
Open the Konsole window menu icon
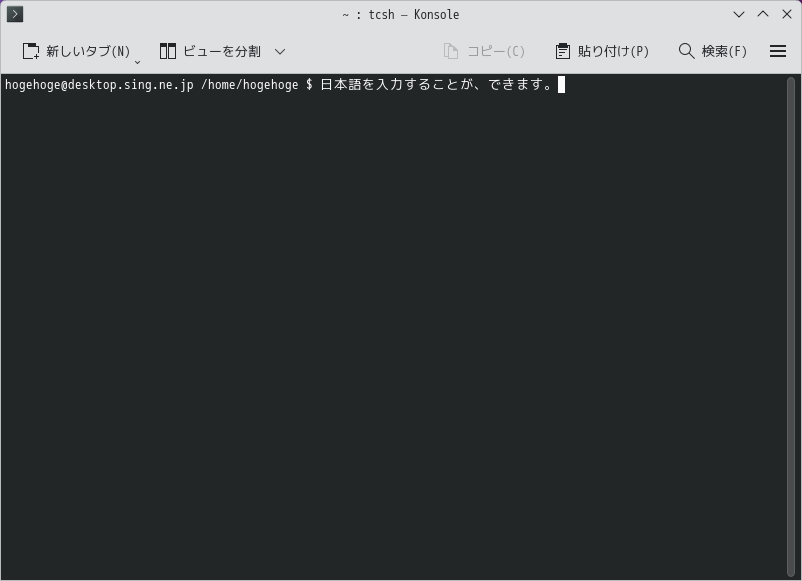click(15, 14)
